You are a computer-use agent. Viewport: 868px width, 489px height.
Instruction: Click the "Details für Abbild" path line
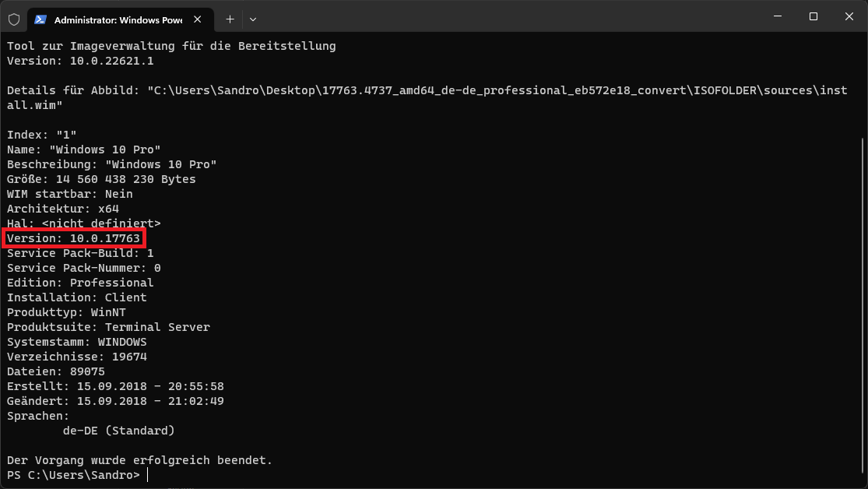[x=427, y=98]
